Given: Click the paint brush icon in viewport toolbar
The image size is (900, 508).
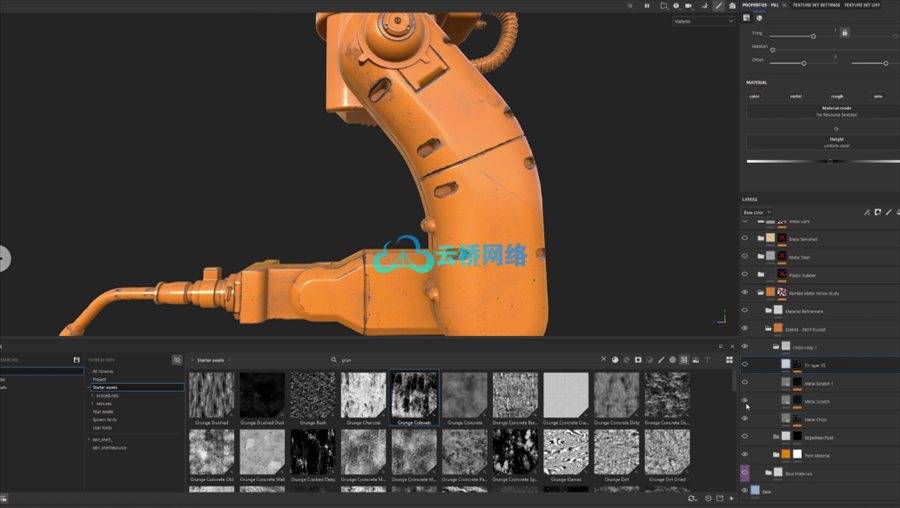Looking at the screenshot, I should click(x=718, y=6).
